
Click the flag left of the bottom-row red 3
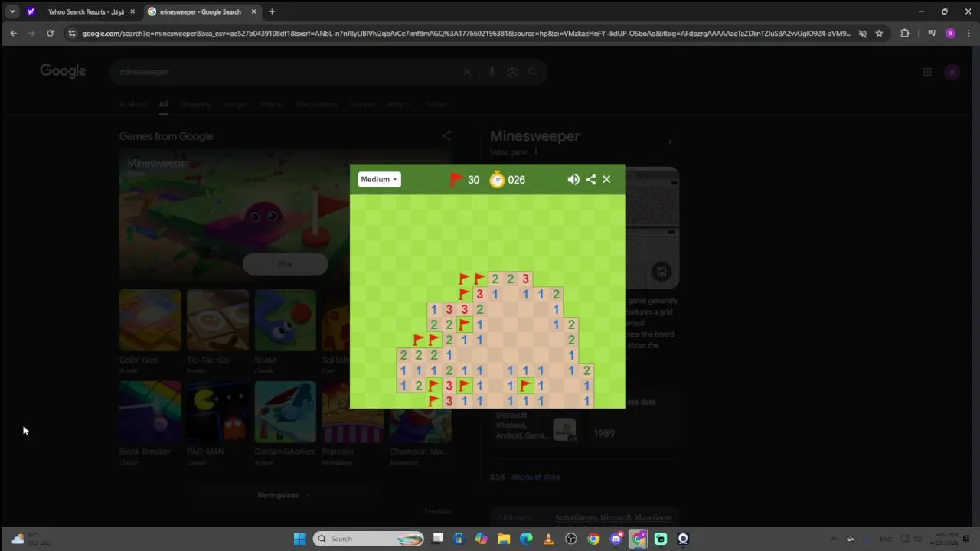[x=434, y=400]
